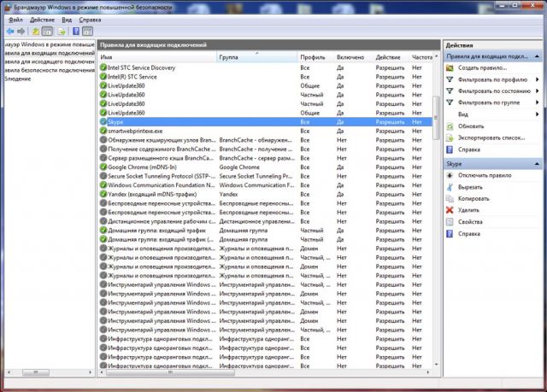Click the Forward arrow in the toolbar
The image size is (547, 392).
click(x=21, y=32)
